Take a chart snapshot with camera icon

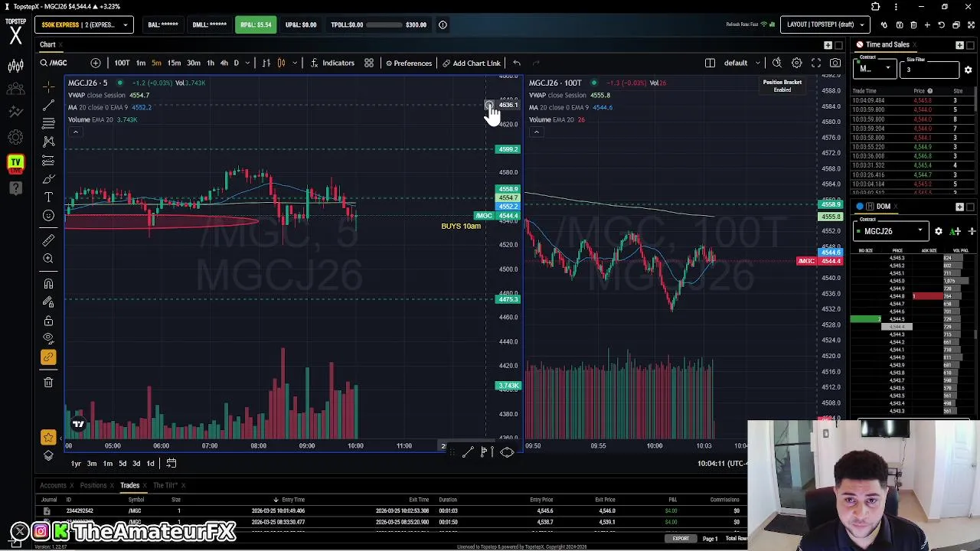(x=835, y=63)
